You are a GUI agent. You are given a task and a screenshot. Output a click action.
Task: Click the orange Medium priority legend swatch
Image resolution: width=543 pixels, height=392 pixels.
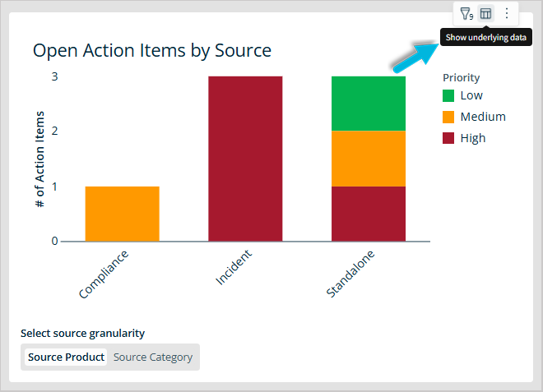pos(448,117)
